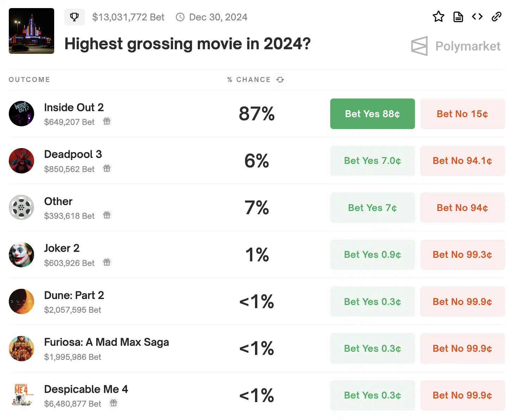Click the embed code icon

(x=477, y=17)
